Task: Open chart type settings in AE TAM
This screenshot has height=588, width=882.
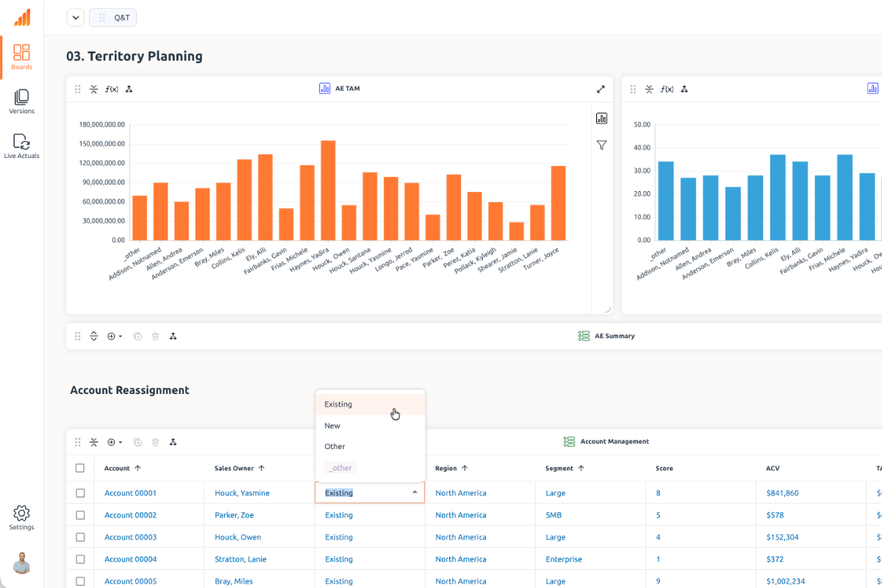Action: tap(602, 118)
